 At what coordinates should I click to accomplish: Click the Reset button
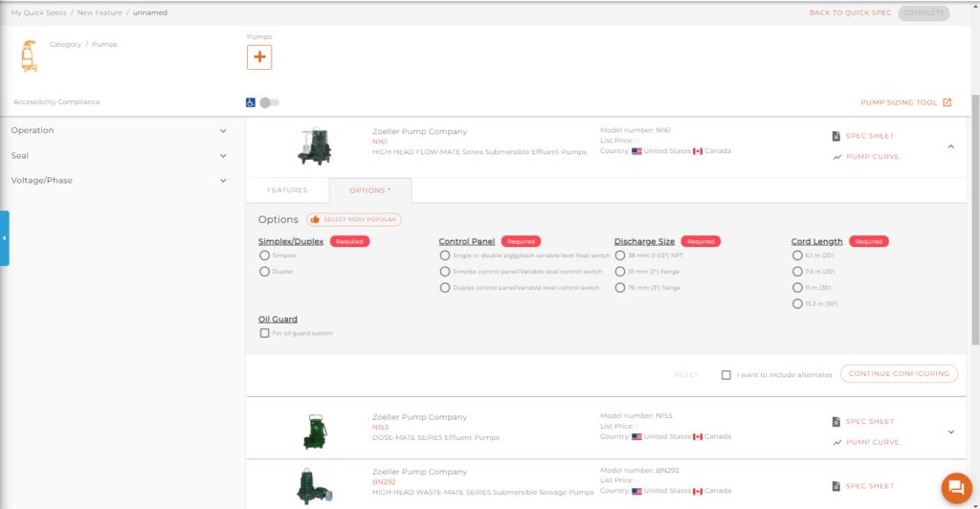(685, 375)
